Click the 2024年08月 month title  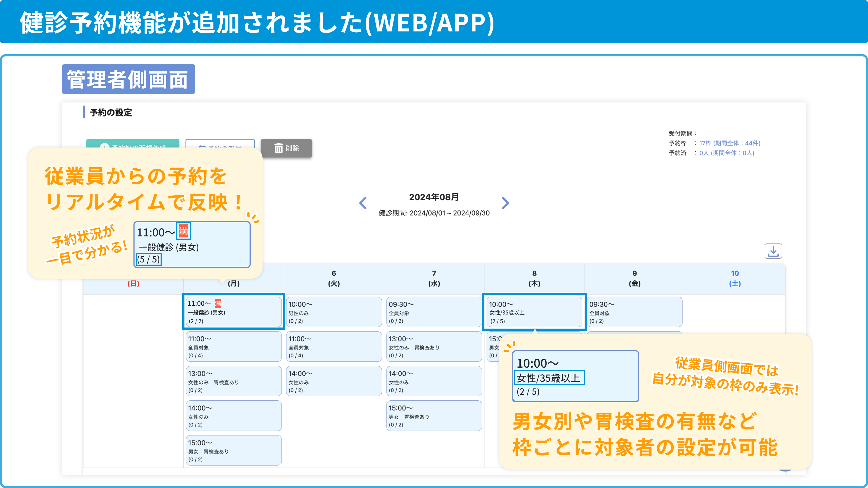[434, 197]
